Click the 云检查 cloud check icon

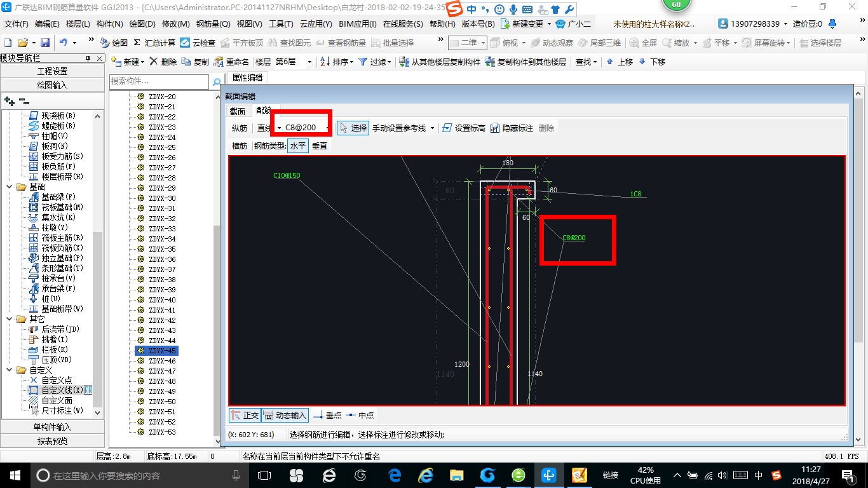click(x=185, y=43)
